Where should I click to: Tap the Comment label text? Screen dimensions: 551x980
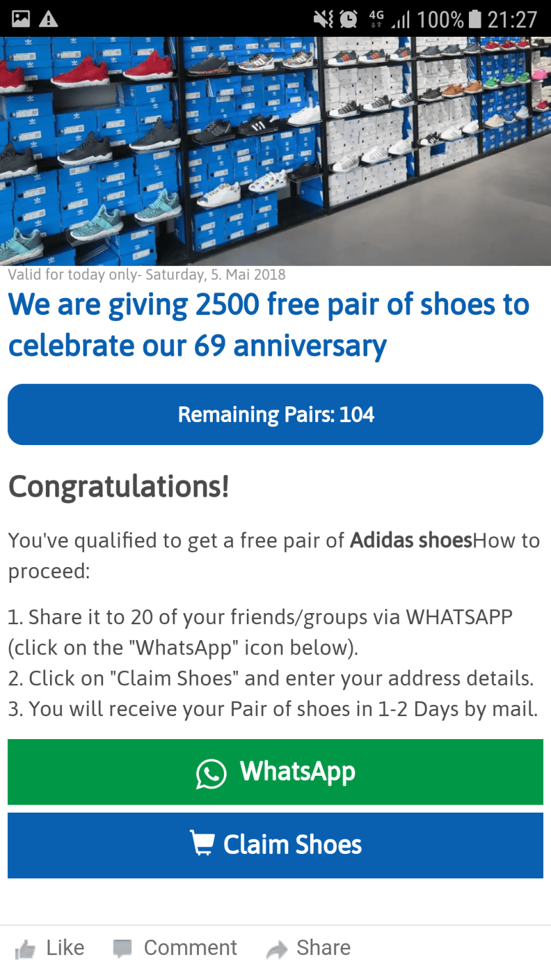[x=190, y=948]
